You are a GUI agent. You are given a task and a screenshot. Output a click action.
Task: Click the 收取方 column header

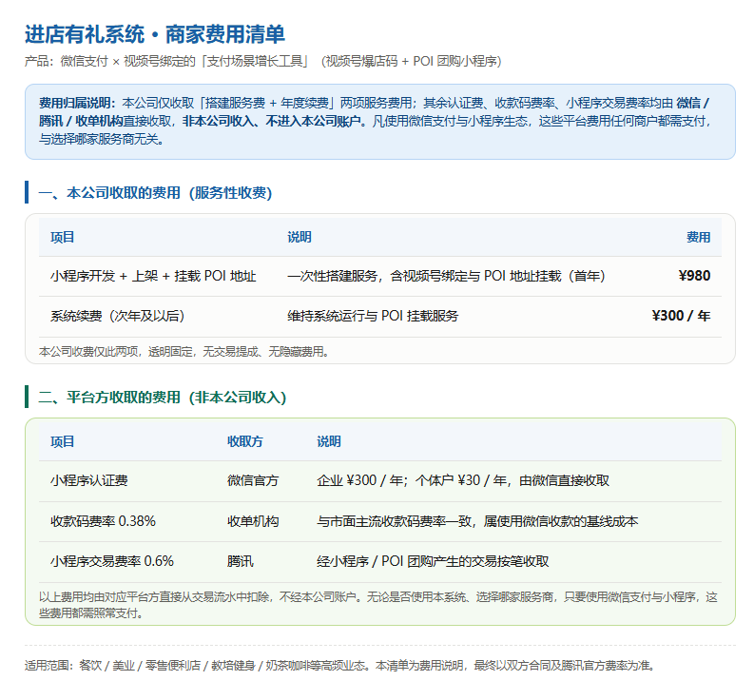click(x=244, y=441)
